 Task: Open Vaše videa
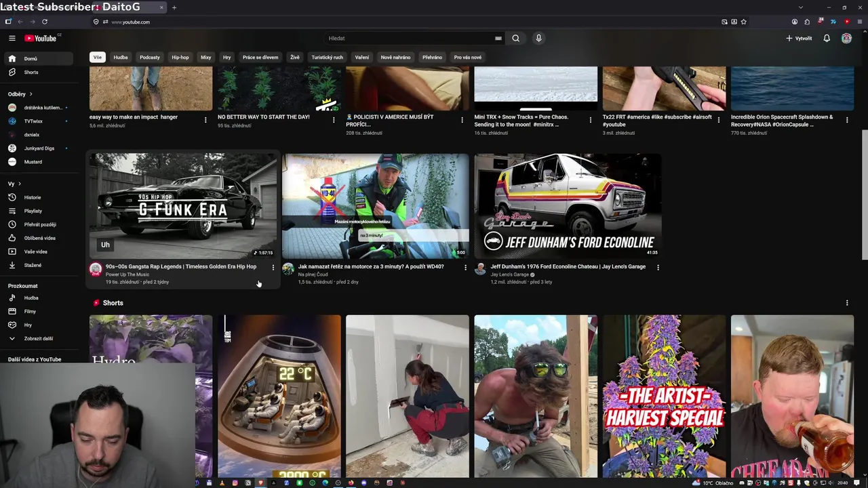coord(39,251)
